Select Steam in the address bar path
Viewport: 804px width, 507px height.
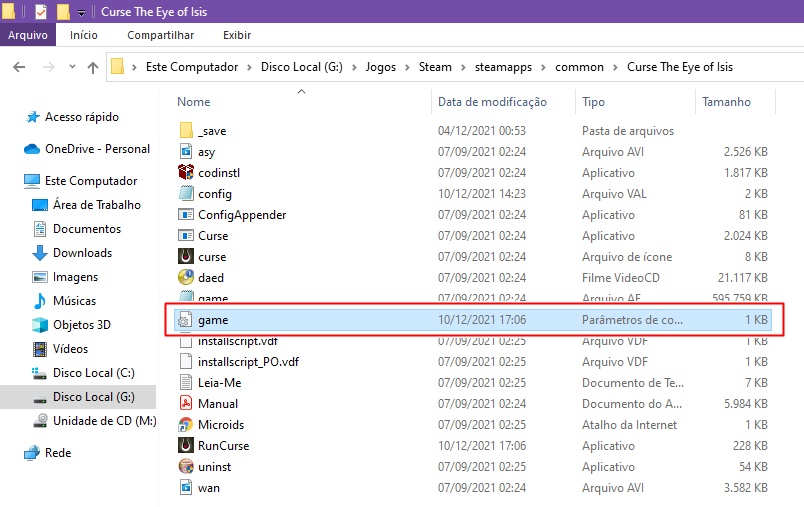coord(435,67)
